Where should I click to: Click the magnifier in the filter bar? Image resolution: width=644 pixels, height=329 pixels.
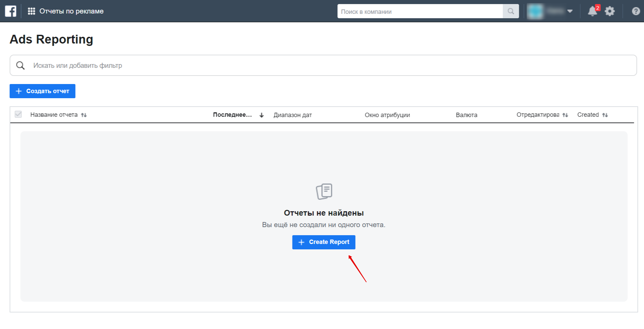[x=20, y=65]
